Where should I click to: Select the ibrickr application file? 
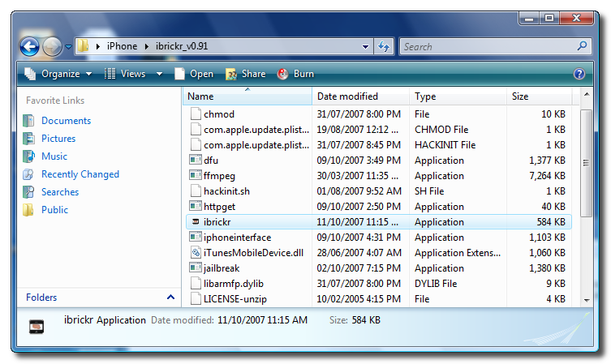point(218,222)
